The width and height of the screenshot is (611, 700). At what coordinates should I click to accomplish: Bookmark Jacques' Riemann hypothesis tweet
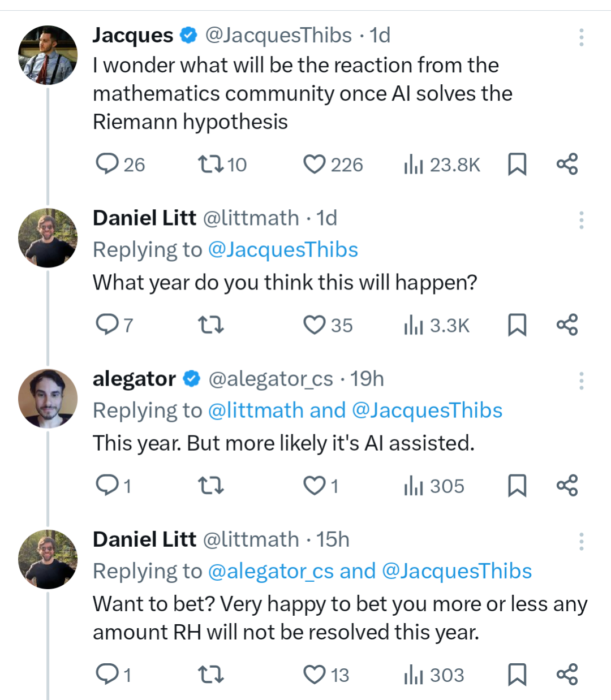(517, 165)
